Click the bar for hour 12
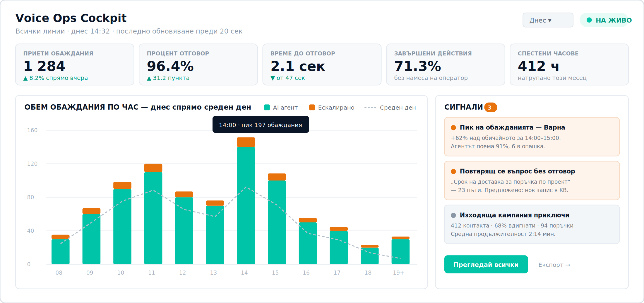The width and height of the screenshot is (644, 303). click(x=184, y=228)
